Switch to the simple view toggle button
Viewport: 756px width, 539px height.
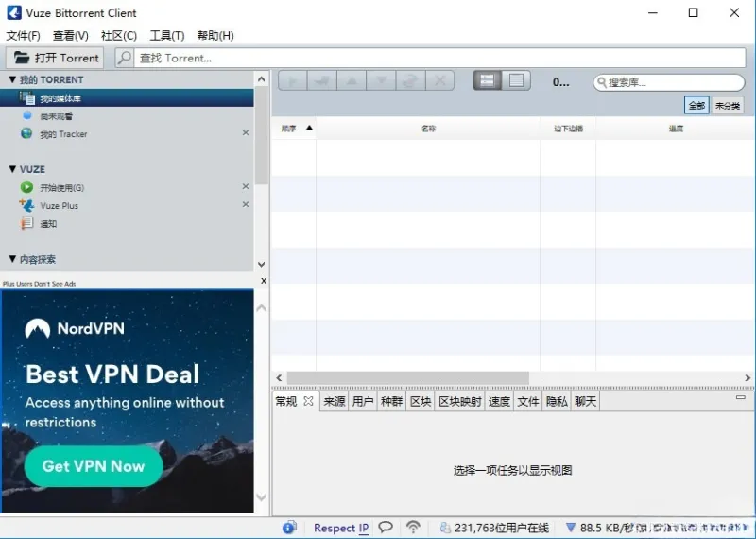point(516,80)
